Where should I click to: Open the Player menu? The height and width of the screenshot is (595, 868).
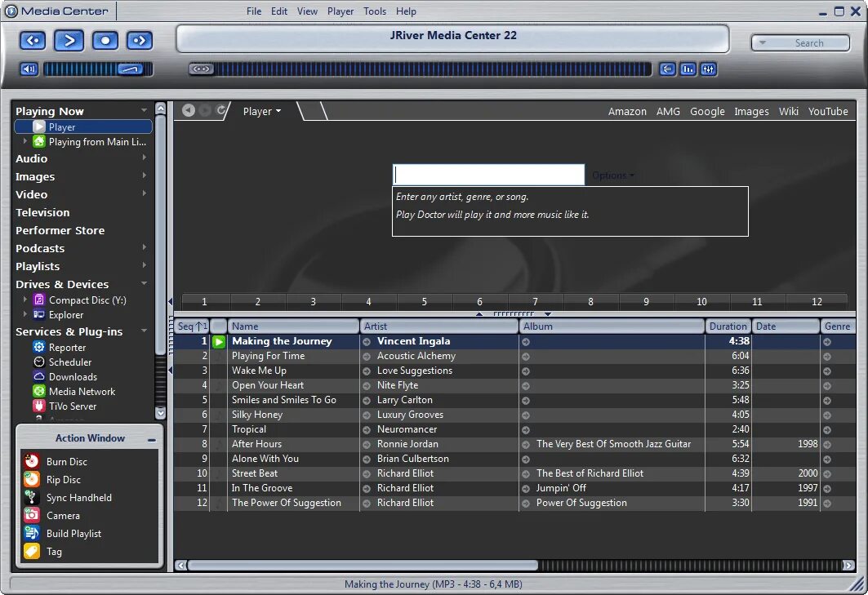click(x=341, y=11)
